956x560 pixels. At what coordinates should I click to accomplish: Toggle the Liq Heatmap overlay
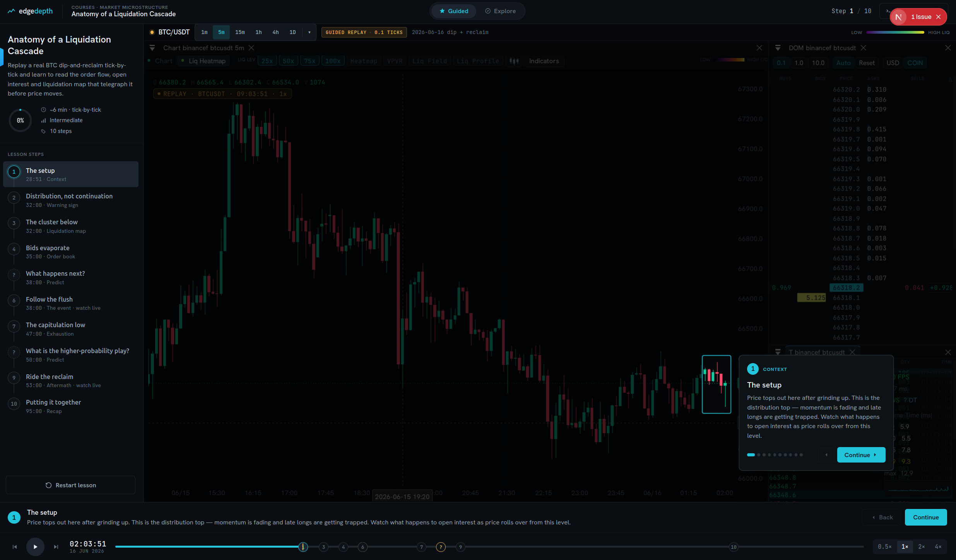coord(204,61)
